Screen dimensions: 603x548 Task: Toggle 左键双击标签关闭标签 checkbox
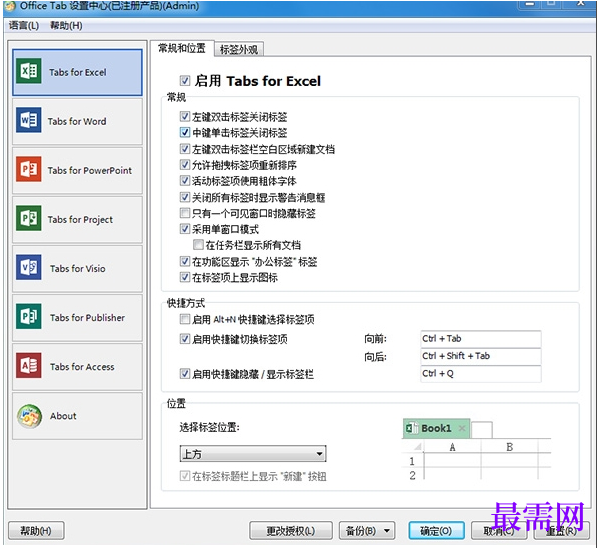[185, 116]
